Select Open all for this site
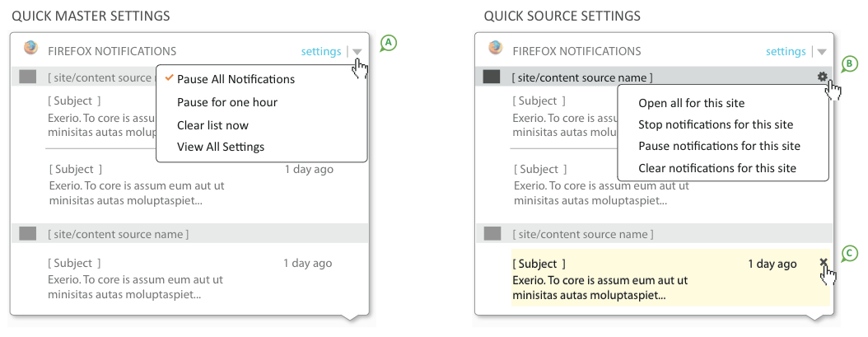 click(x=692, y=103)
